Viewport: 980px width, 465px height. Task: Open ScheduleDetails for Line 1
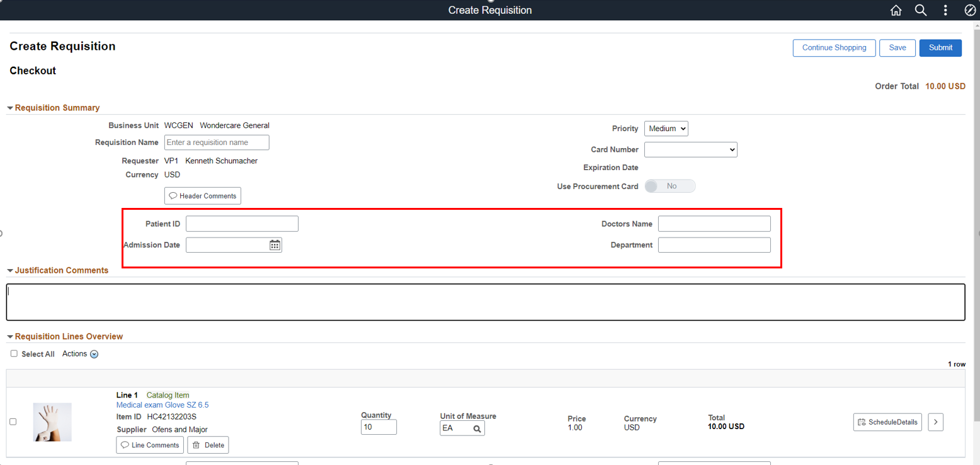click(x=887, y=422)
